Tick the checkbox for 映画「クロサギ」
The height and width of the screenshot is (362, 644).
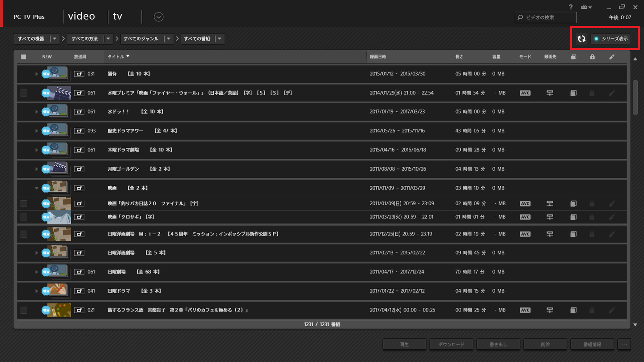click(24, 217)
